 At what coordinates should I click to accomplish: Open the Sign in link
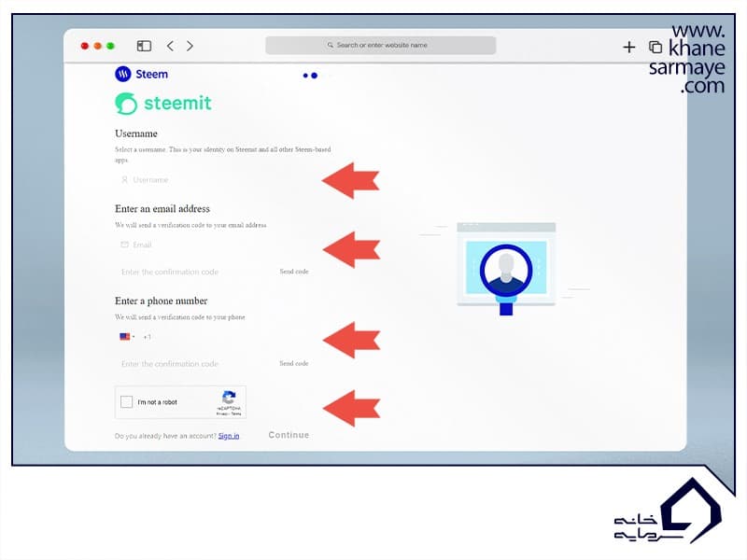229,436
